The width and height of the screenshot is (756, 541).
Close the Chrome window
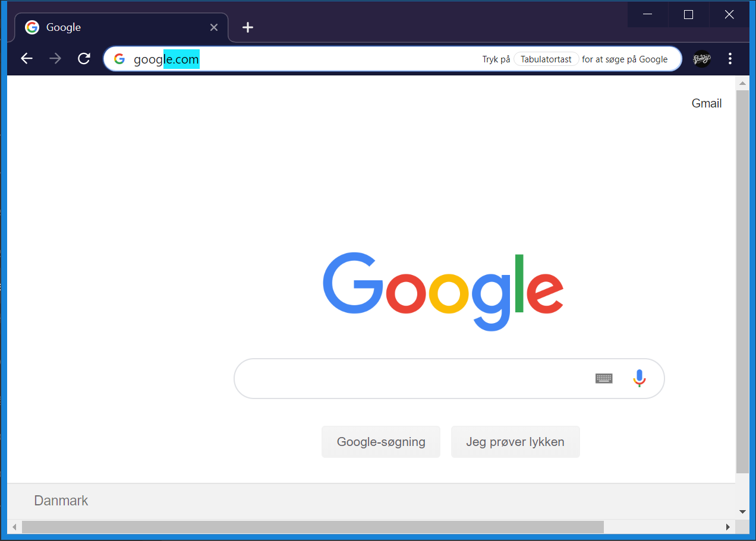729,14
